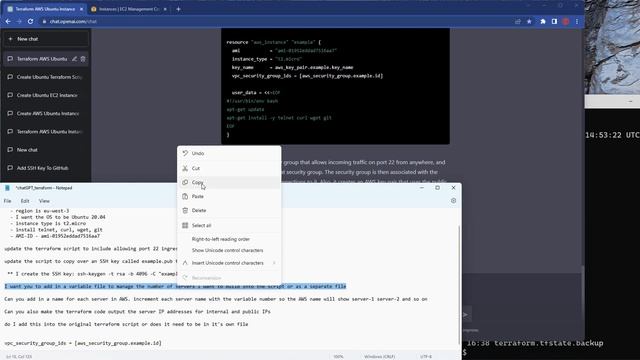The width and height of the screenshot is (640, 360).
Task: Open the sidebar chat titled New chat
Action: coord(46,150)
